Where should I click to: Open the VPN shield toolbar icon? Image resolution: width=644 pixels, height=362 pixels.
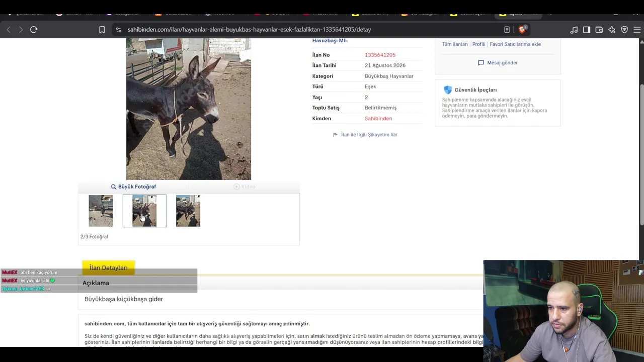(624, 30)
